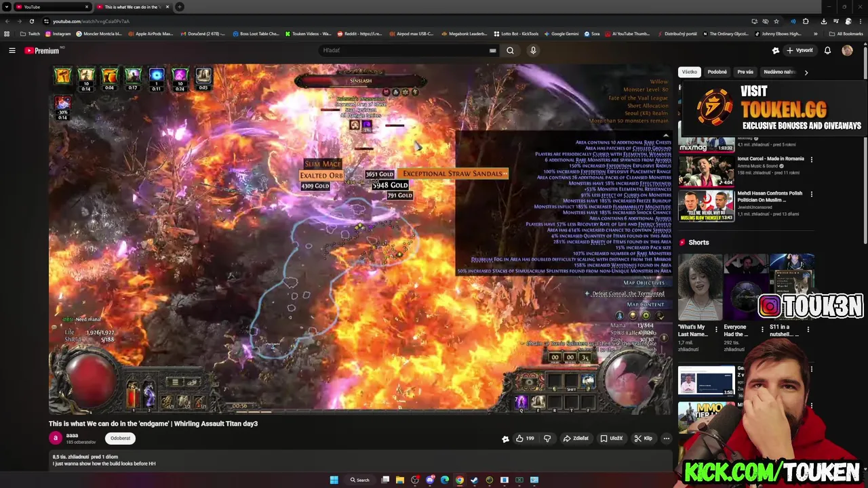868x488 pixels.
Task: Expand the video description box
Action: tap(359, 461)
